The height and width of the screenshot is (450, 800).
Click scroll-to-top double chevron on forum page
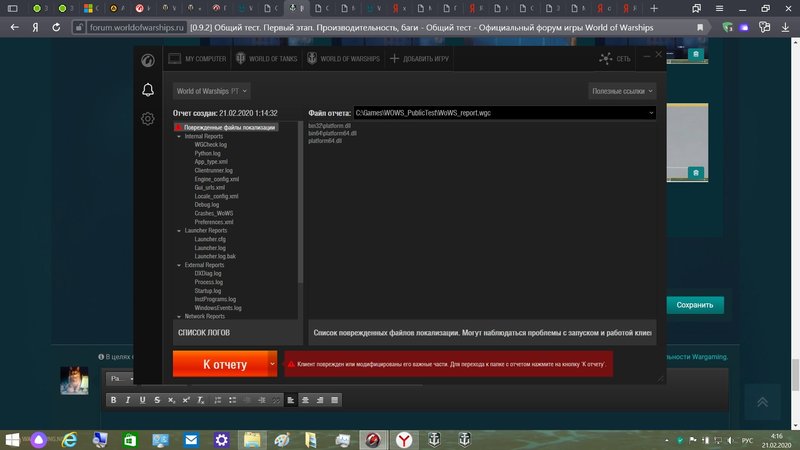(762, 402)
